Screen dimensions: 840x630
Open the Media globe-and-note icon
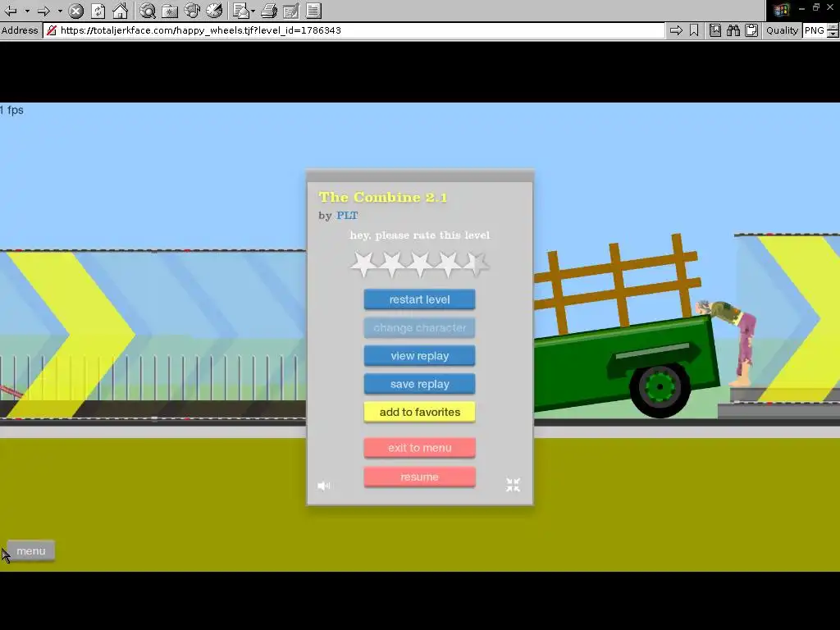pyautogui.click(x=192, y=11)
